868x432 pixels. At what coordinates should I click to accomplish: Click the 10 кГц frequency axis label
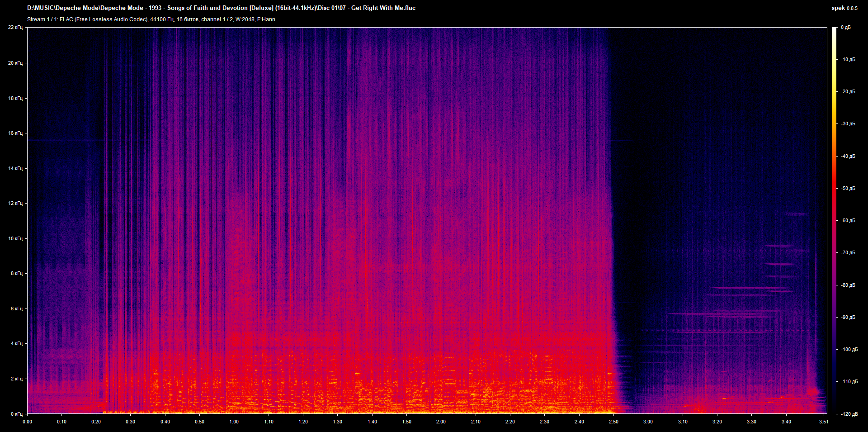pyautogui.click(x=15, y=238)
